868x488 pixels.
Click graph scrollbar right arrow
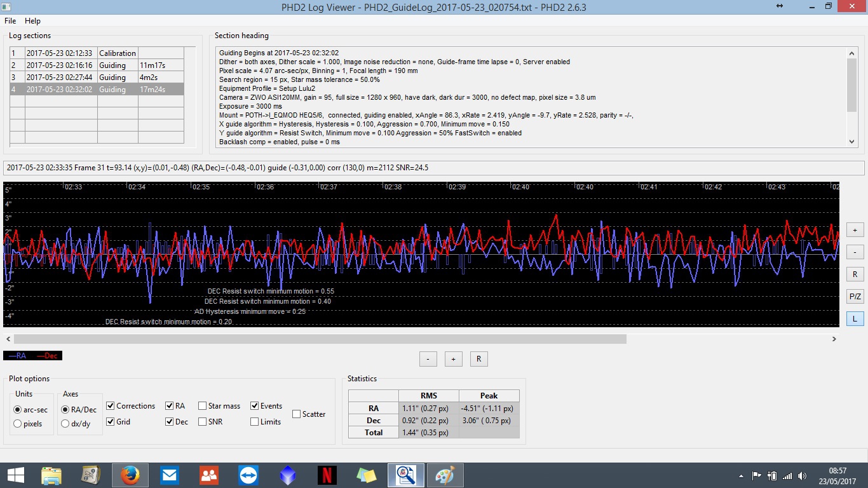coord(834,339)
